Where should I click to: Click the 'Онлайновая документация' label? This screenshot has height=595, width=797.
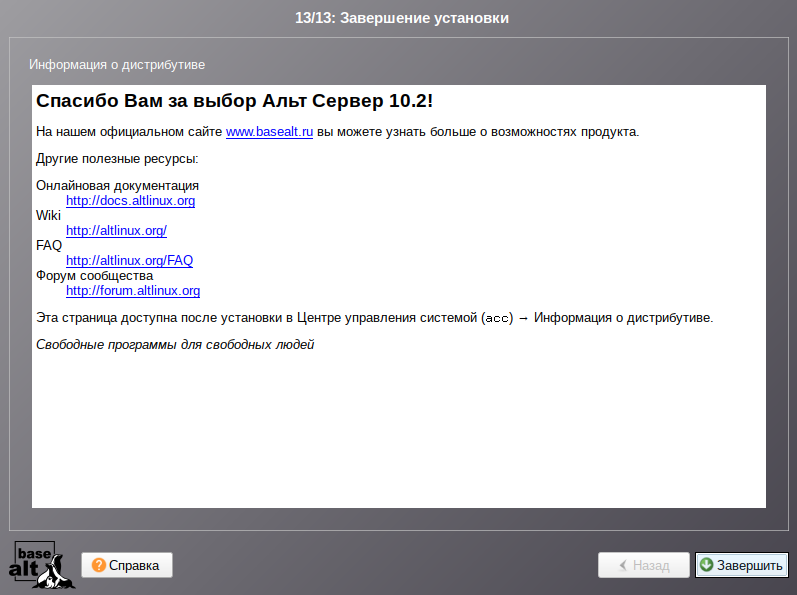click(x=117, y=185)
